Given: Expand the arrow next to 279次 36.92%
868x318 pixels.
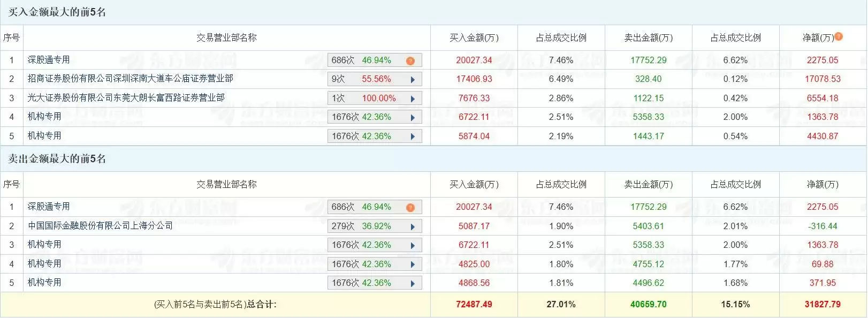Looking at the screenshot, I should (x=413, y=227).
